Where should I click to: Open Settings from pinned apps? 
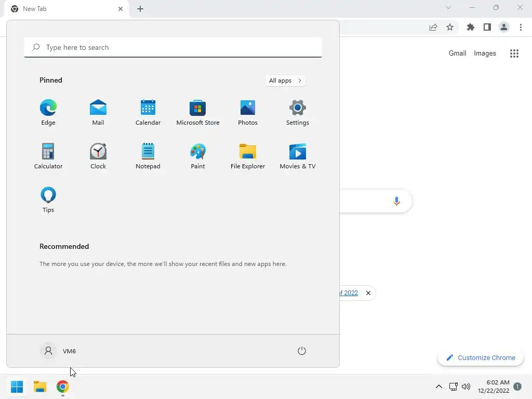click(298, 112)
